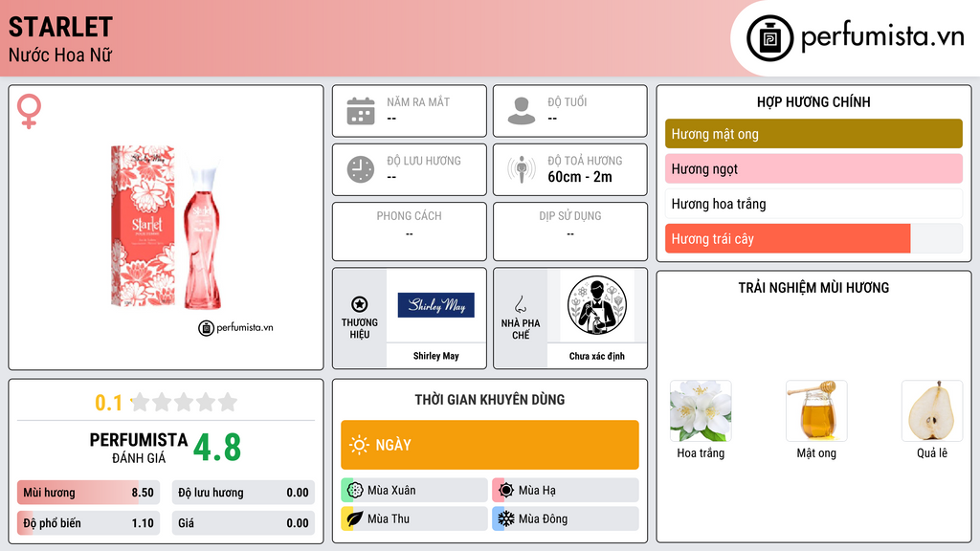Click the autumn leaf icon by Mùa Thu
Screen dimensions: 980x551
tap(355, 518)
